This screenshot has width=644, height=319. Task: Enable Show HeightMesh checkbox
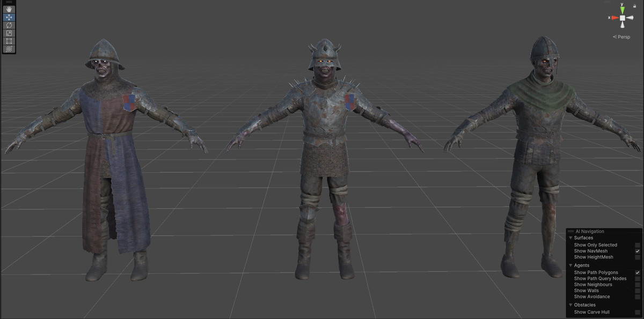[x=638, y=257]
